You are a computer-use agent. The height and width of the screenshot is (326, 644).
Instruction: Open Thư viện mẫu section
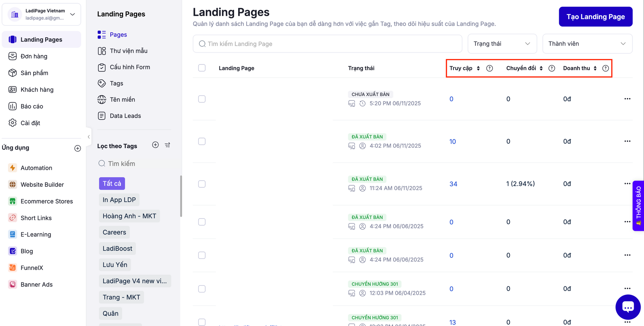point(128,51)
